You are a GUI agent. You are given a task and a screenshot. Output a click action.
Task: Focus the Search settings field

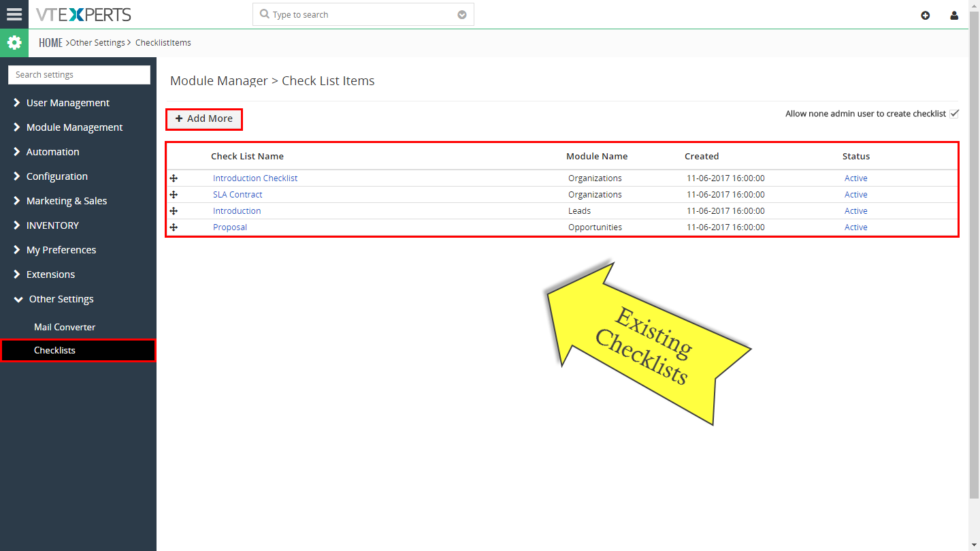(79, 75)
